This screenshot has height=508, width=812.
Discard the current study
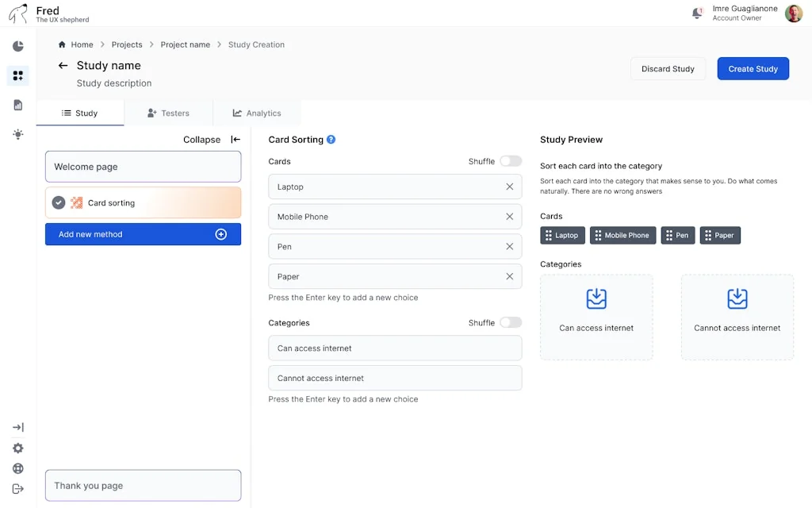tap(668, 68)
